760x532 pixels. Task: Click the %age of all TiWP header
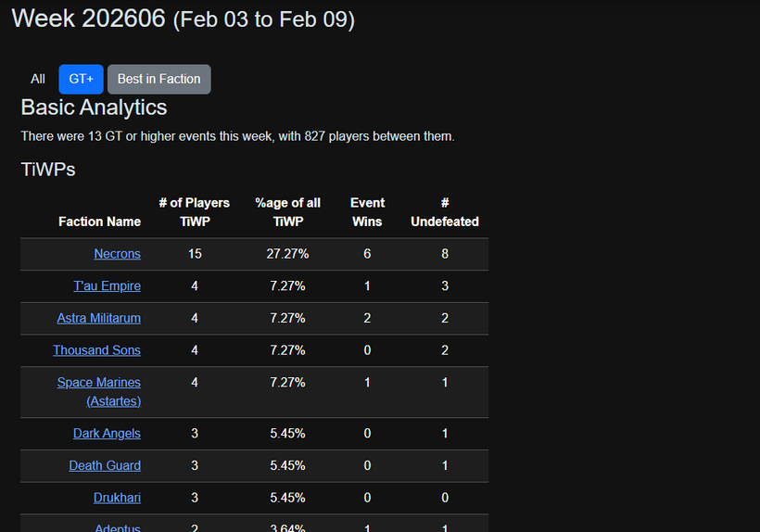pyautogui.click(x=287, y=212)
